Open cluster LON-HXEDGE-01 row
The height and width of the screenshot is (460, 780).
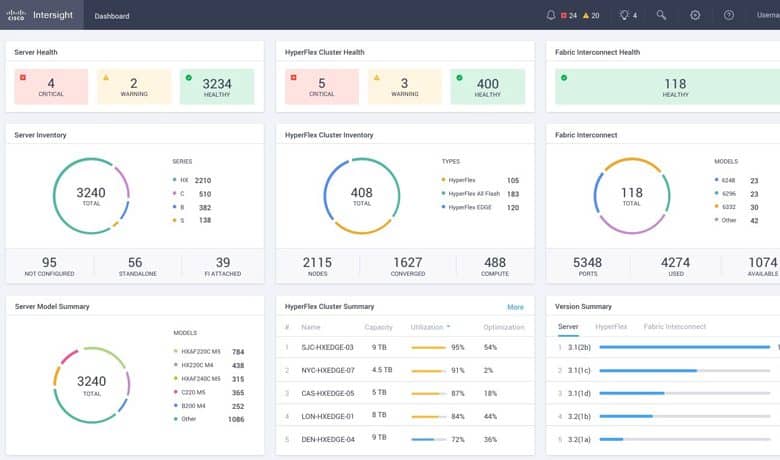(x=405, y=416)
